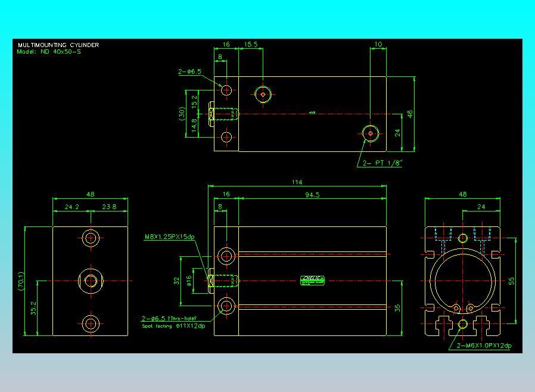Click the "(70.1)" reference height dimension
The width and height of the screenshot is (535, 392).
[21, 281]
